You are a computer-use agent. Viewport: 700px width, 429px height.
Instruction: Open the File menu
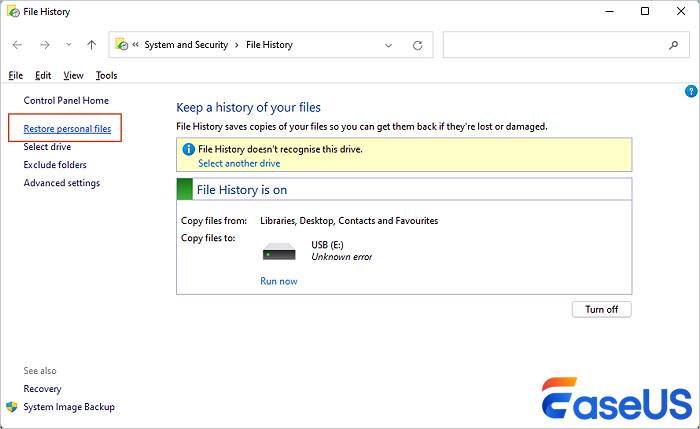15,75
